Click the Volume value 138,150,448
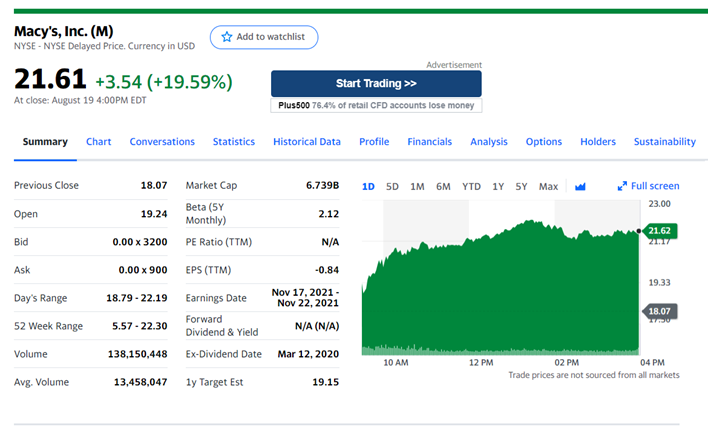Screen dimensions: 708x434 coord(138,354)
